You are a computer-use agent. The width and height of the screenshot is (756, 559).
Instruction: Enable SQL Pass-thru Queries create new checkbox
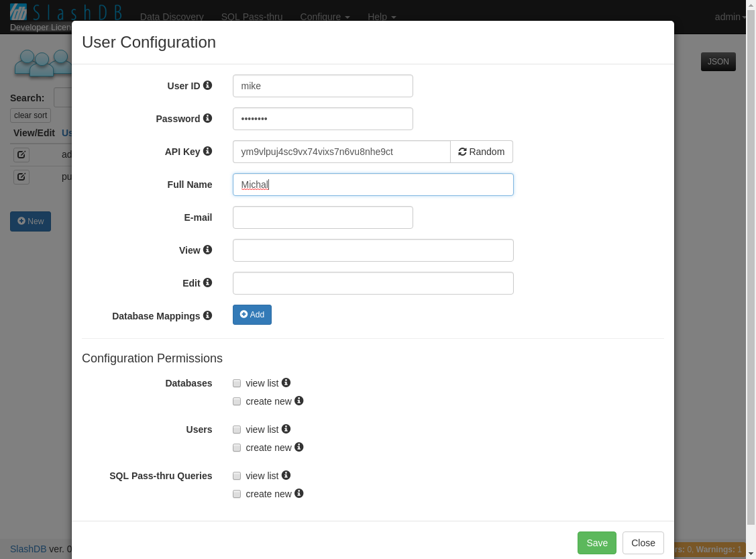tap(237, 495)
